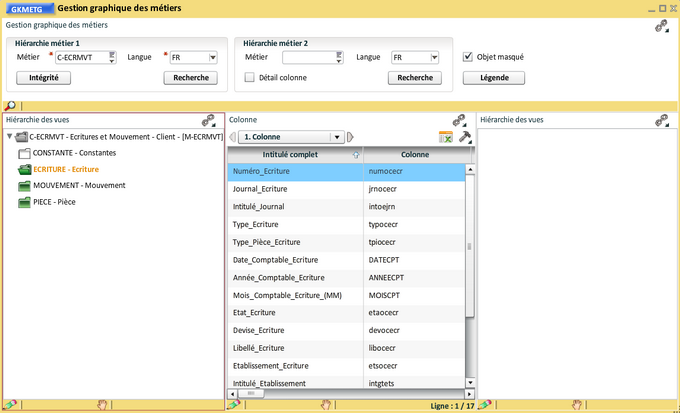Select the PIECE - Pièce tree item
This screenshot has height=413, width=680.
tap(54, 202)
